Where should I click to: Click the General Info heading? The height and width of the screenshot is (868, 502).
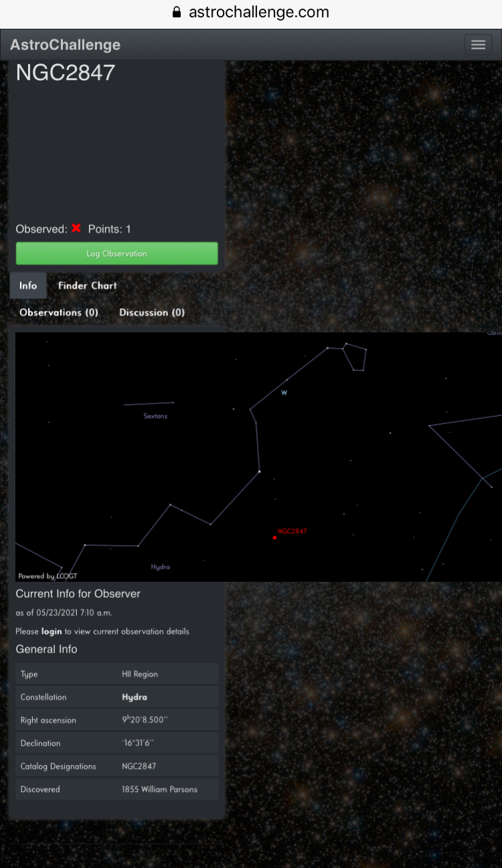click(x=47, y=649)
